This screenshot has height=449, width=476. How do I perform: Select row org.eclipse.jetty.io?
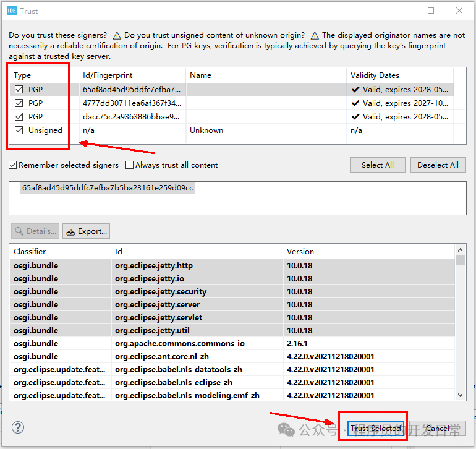click(x=232, y=278)
